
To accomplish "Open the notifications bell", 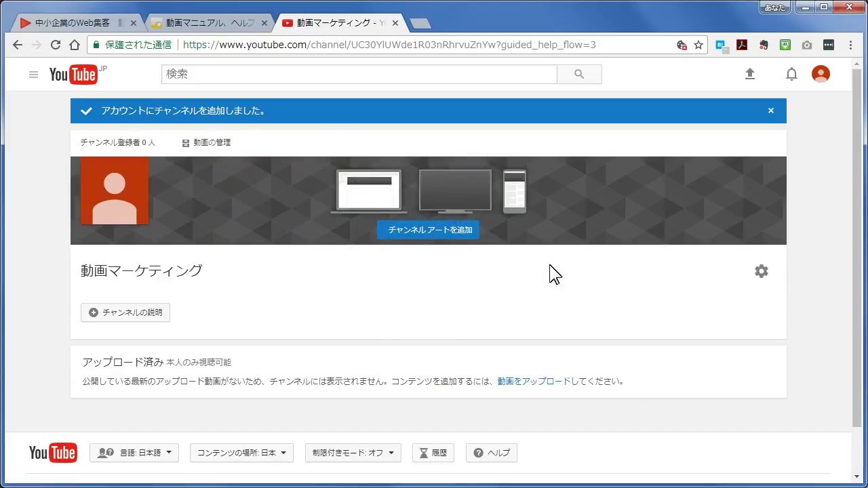I will (791, 75).
